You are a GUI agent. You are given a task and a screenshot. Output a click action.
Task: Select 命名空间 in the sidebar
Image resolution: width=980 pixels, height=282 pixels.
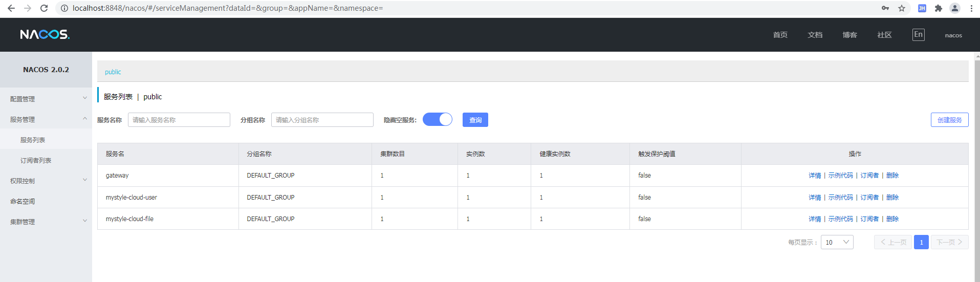pos(23,201)
